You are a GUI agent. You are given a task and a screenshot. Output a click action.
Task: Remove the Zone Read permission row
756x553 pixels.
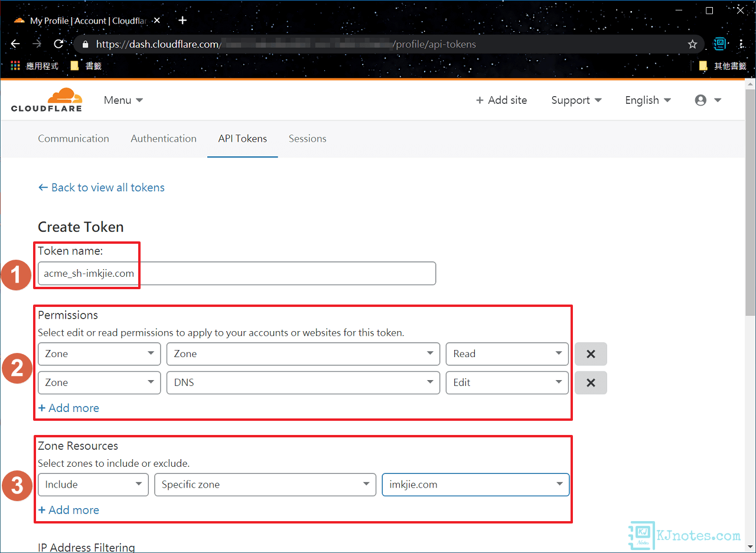(x=591, y=354)
